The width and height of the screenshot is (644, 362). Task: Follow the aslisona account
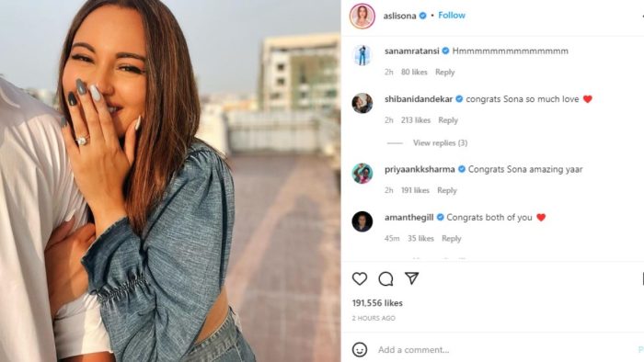click(x=452, y=16)
